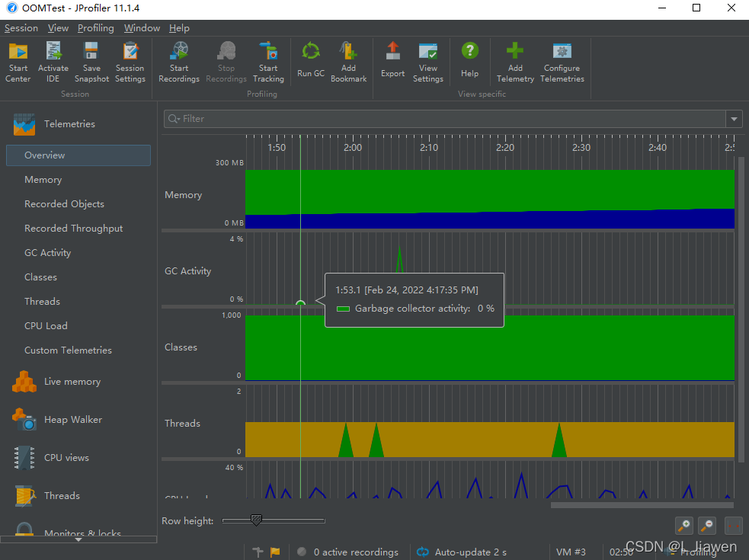Screen dimensions: 749x560
Task: Open the Help toolbar button
Action: click(x=469, y=59)
